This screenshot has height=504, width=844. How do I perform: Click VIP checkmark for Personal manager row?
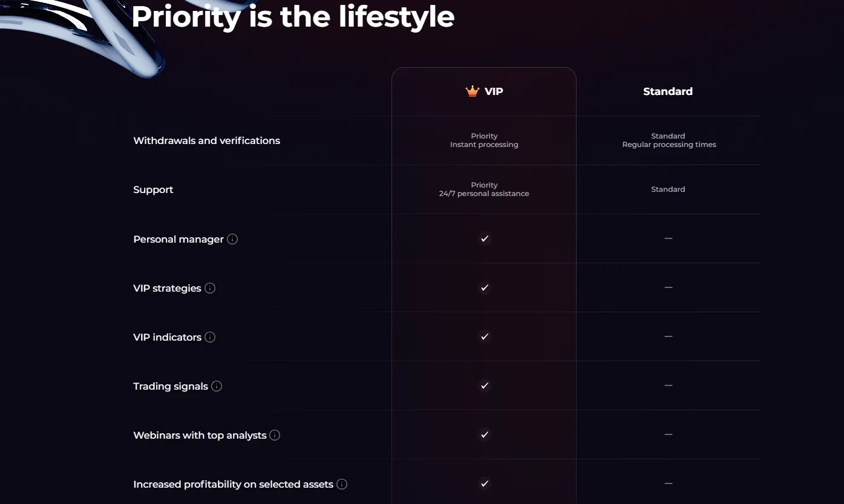484,238
